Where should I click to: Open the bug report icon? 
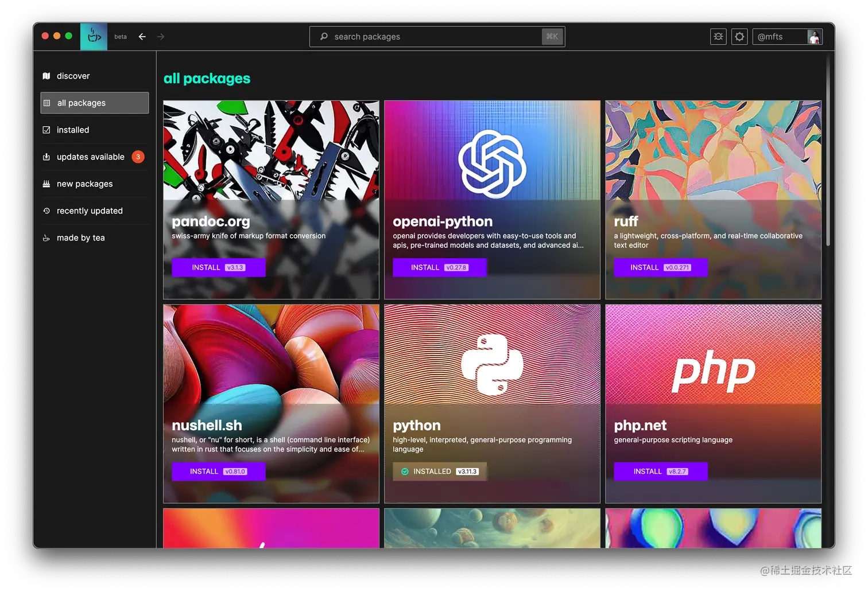pyautogui.click(x=718, y=37)
